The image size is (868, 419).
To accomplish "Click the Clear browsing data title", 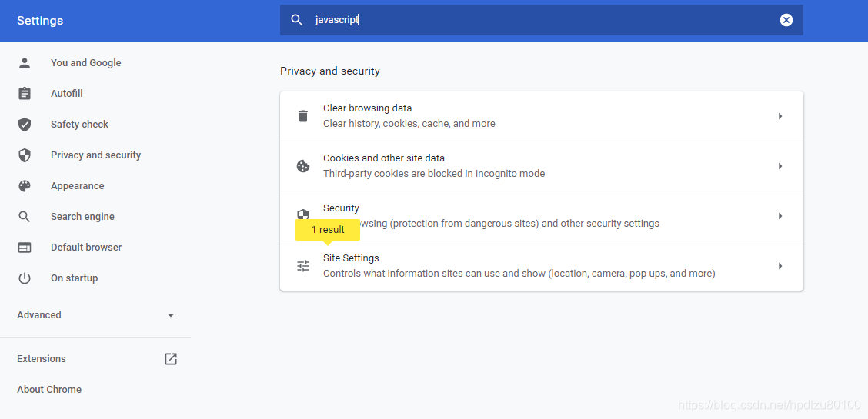I will pos(368,108).
